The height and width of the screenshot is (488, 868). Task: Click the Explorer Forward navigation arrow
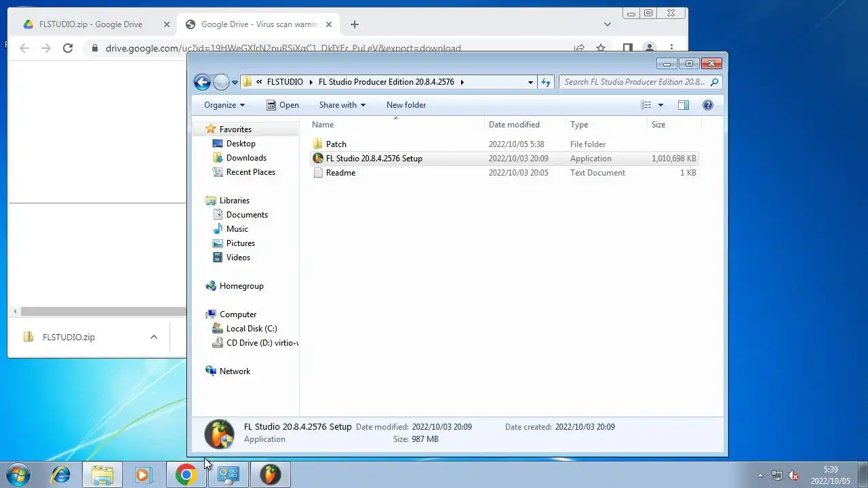pyautogui.click(x=221, y=82)
